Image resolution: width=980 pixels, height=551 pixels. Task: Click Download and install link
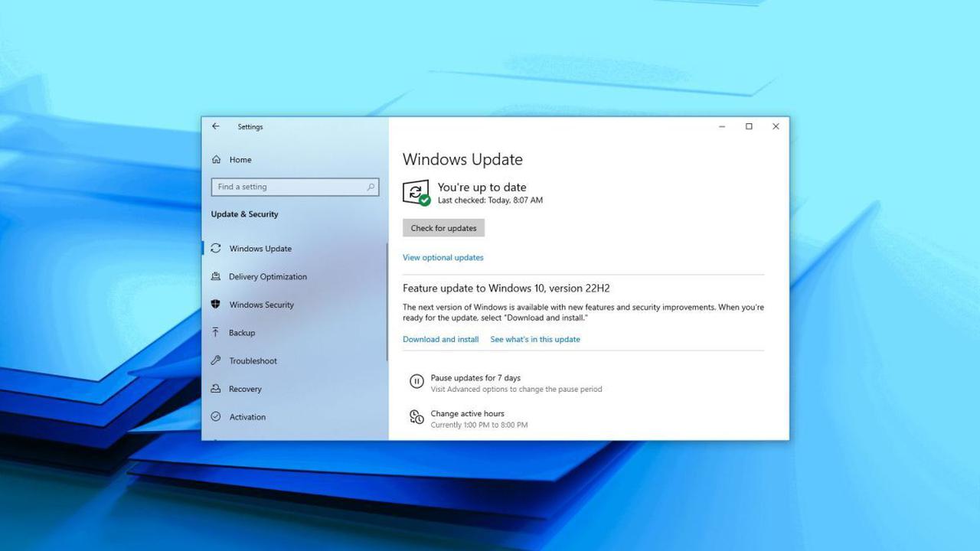[x=441, y=340]
